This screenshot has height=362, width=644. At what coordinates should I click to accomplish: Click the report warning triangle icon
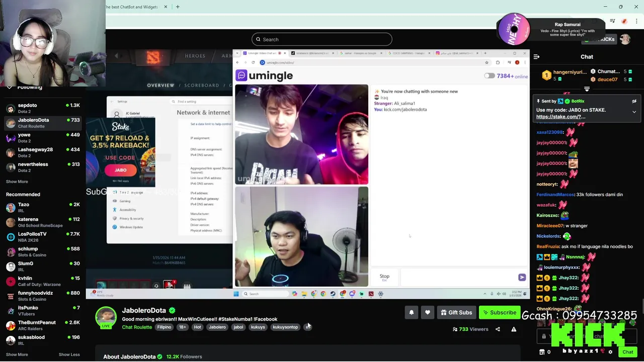[x=514, y=329]
